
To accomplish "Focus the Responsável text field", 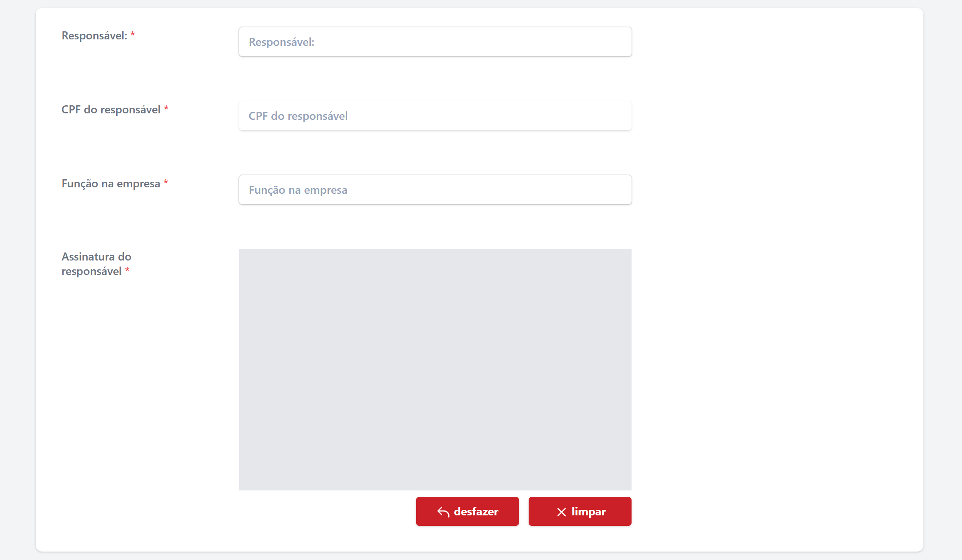I will [435, 42].
